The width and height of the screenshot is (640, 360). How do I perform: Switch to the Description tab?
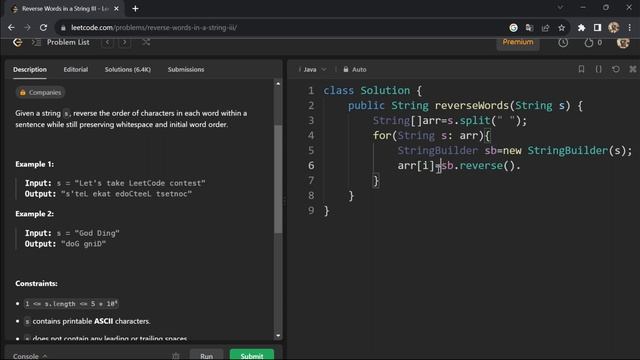[x=30, y=69]
